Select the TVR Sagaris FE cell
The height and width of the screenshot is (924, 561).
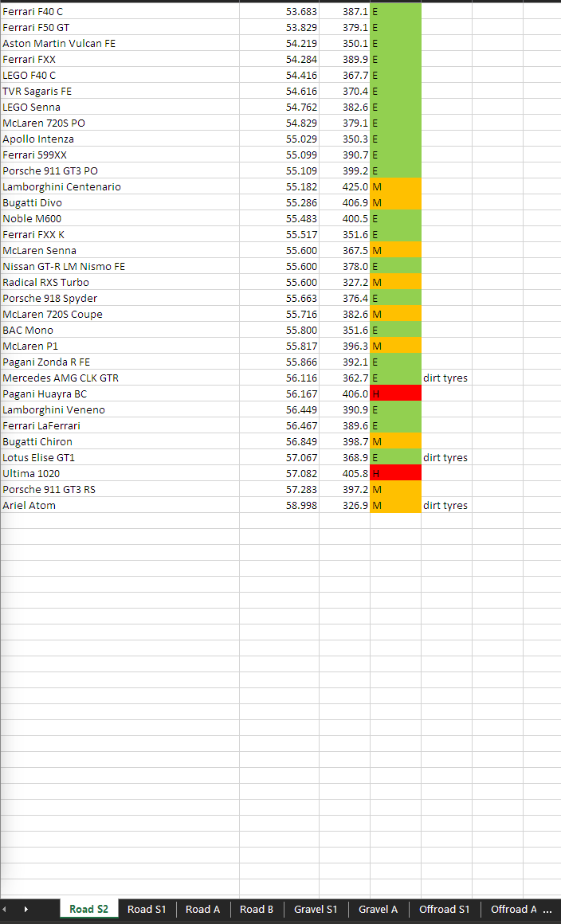point(120,91)
